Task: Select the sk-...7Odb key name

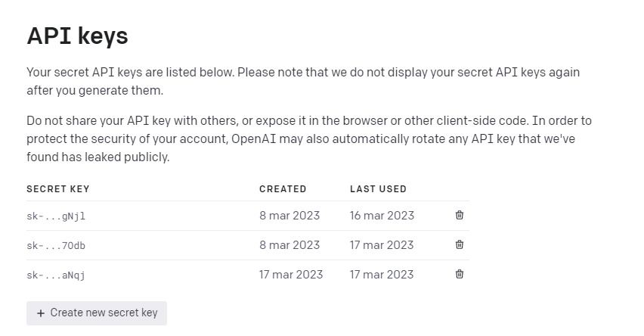Action: pos(56,245)
